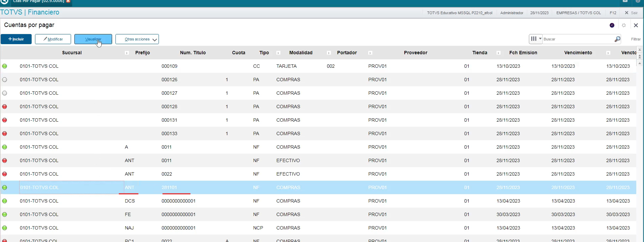Viewport: 644px width, 242px height.
Task: Click title 000133 cell
Action: 169,133
